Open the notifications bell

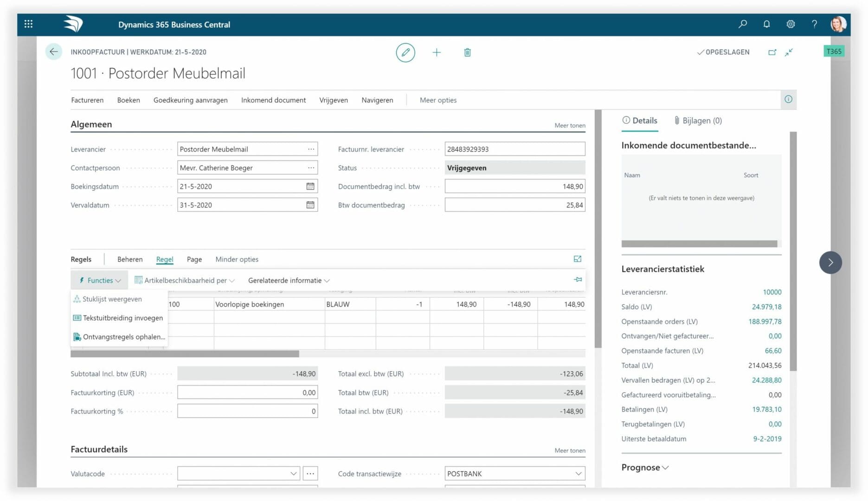[x=766, y=24]
